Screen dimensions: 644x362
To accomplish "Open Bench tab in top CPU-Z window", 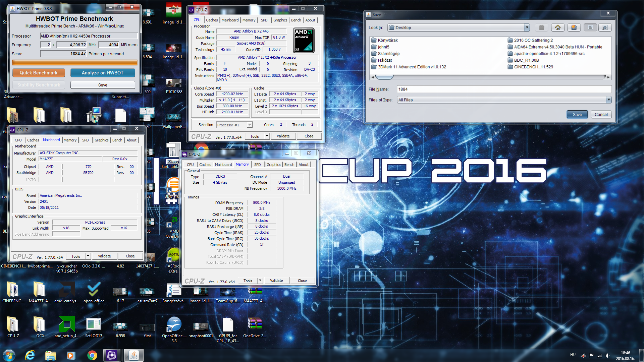I will (x=296, y=20).
